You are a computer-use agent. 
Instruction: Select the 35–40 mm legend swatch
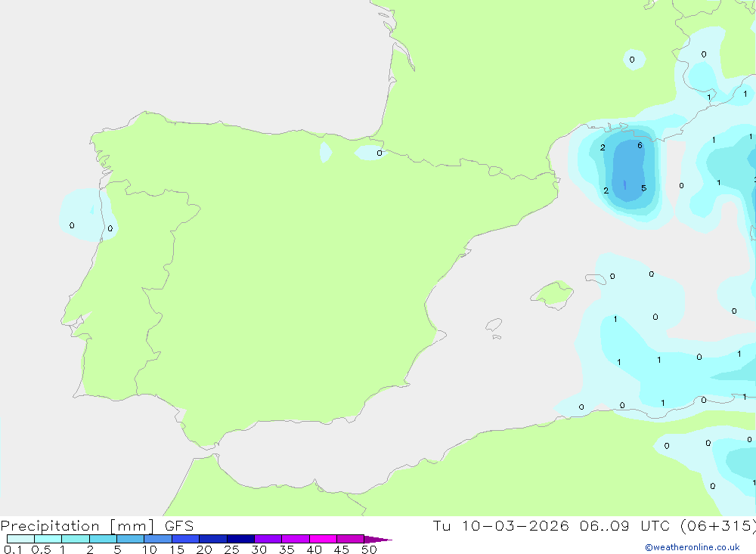pos(295,539)
